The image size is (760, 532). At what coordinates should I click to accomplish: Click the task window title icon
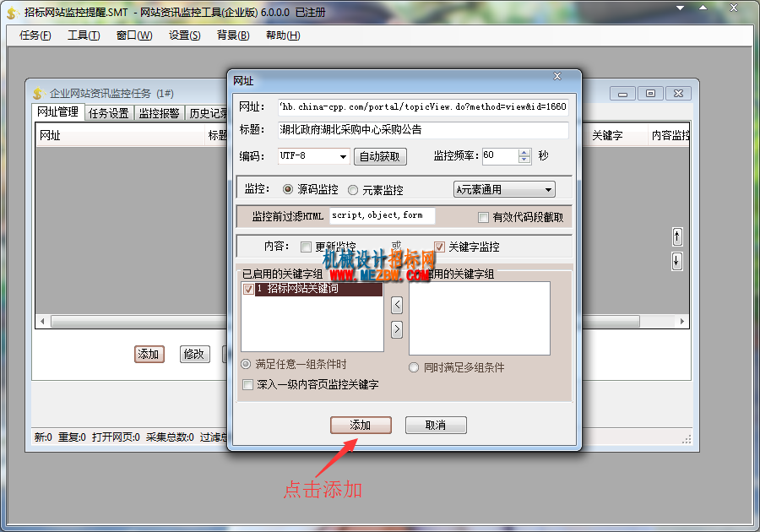click(39, 94)
